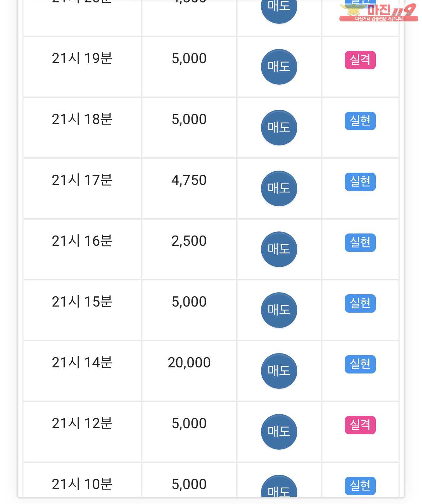Screen dimensions: 422x504
Task: Select the 실현 badge in 21시 17분 row
Action: (360, 182)
